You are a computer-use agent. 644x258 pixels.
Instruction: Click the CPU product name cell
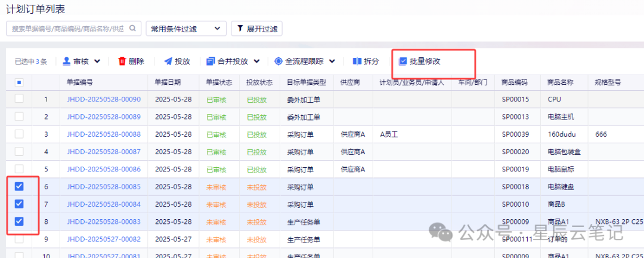coord(555,99)
